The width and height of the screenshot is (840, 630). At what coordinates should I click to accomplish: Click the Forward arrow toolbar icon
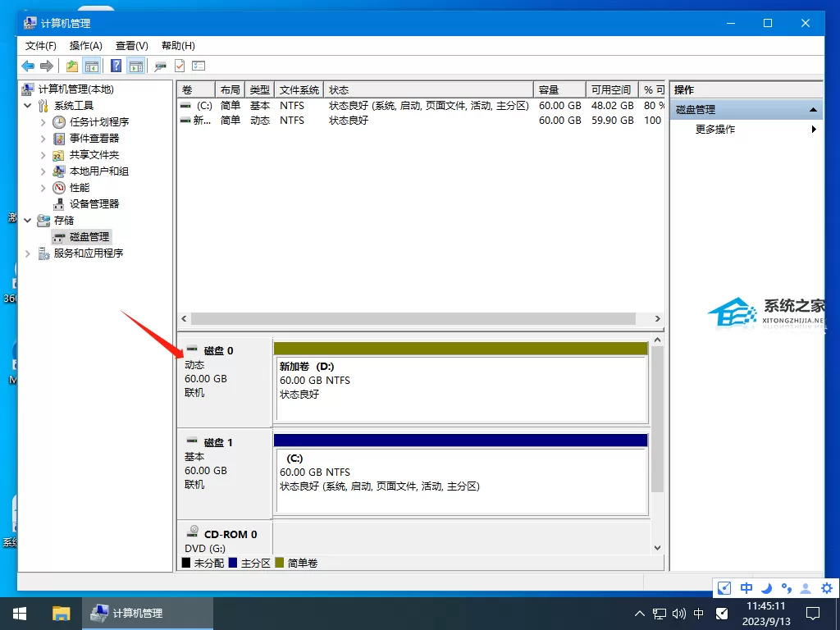[x=47, y=66]
